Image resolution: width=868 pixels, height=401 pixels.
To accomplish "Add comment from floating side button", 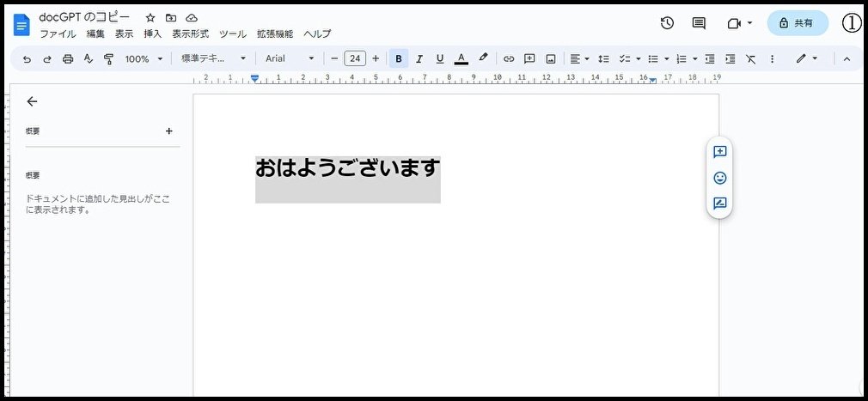I will point(719,152).
